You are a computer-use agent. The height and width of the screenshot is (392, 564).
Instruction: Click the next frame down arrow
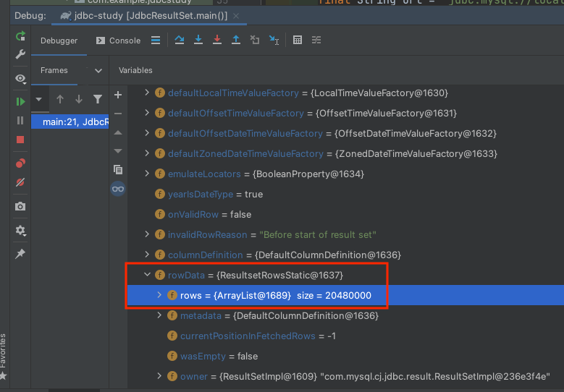[x=79, y=99]
